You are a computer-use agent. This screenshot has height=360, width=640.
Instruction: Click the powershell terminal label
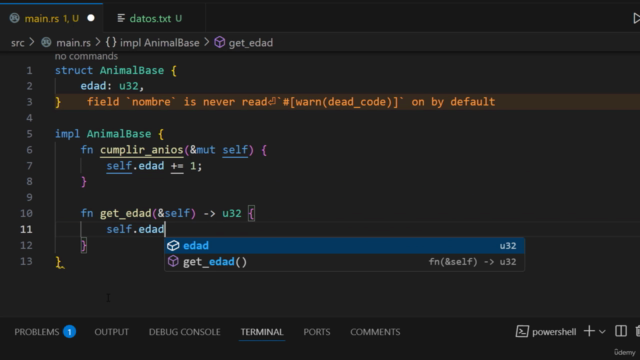click(x=554, y=332)
